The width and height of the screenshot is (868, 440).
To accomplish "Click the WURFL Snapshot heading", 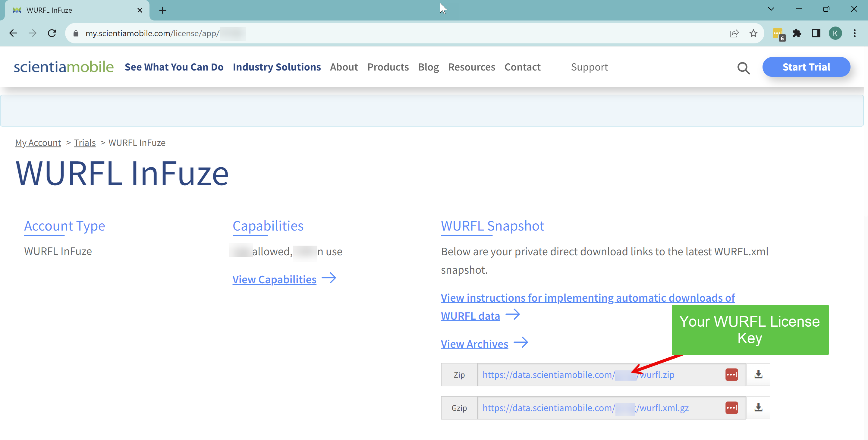I will (x=492, y=226).
